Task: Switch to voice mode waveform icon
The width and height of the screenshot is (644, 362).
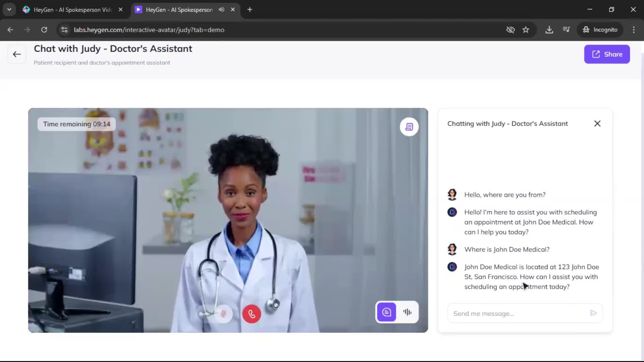Action: (x=408, y=312)
